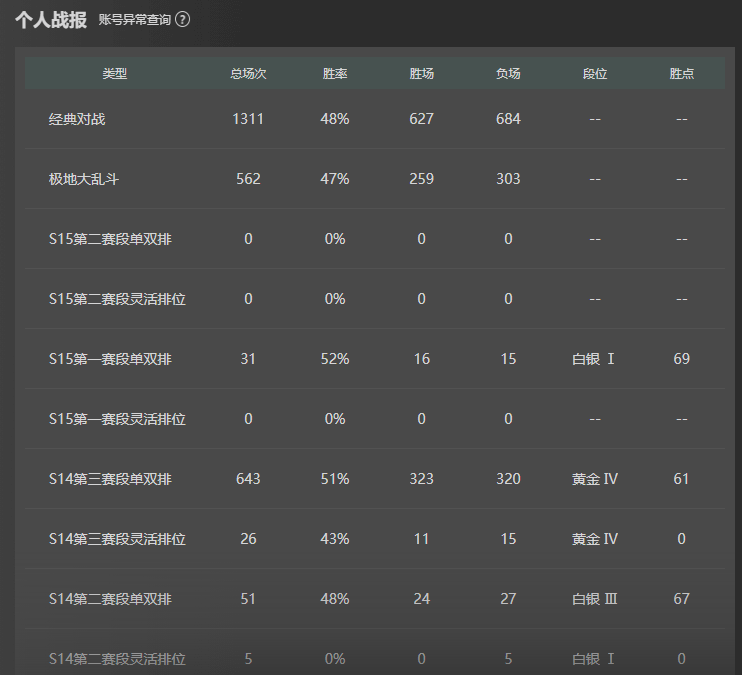The width and height of the screenshot is (742, 675).
Task: Click the 胜场 column header
Action: pyautogui.click(x=422, y=73)
